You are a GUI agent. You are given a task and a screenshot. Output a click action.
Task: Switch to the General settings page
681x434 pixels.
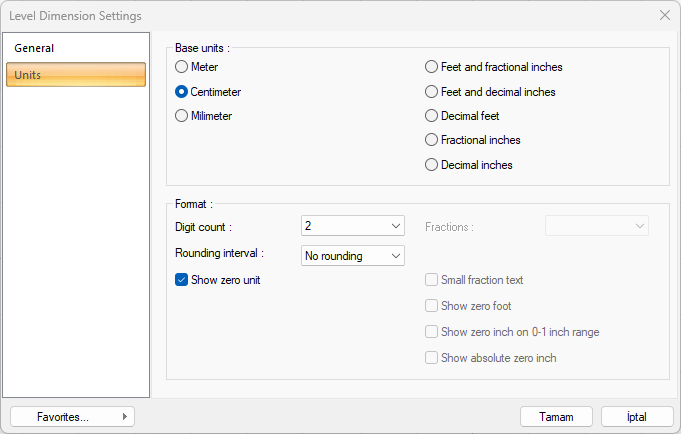[x=75, y=48]
